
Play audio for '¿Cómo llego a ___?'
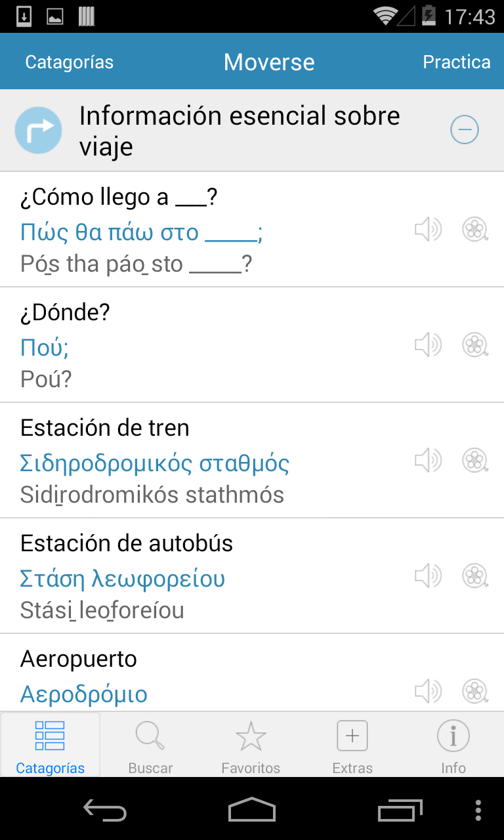[428, 230]
